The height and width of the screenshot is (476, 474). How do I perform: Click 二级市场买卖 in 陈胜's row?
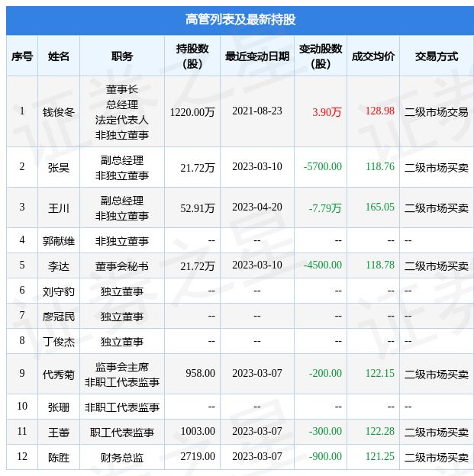point(437,458)
